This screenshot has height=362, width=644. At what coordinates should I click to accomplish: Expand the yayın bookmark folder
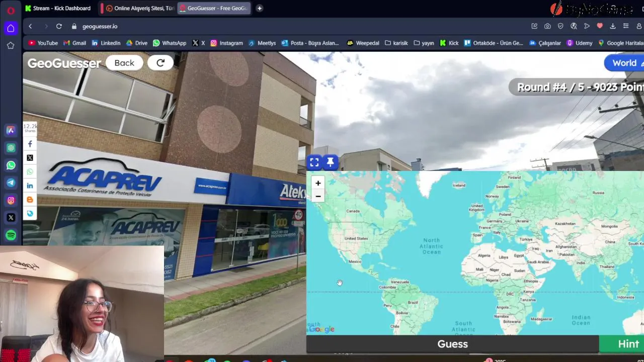click(x=424, y=43)
